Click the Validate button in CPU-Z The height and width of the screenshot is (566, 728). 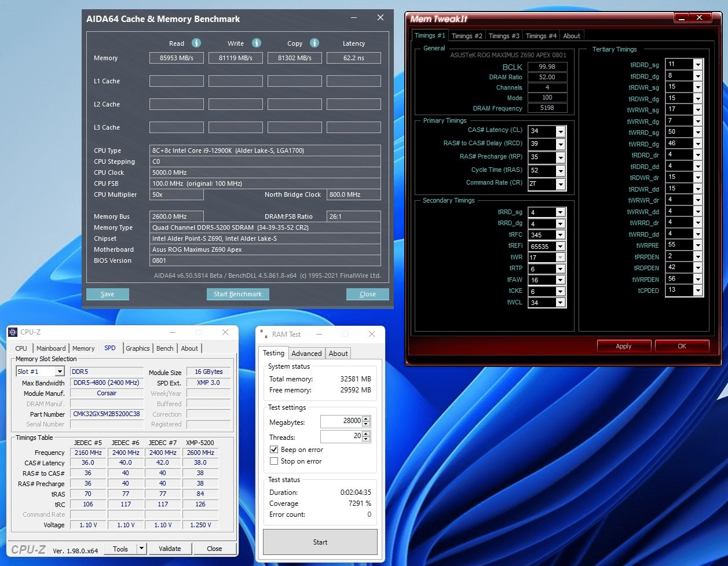click(170, 549)
